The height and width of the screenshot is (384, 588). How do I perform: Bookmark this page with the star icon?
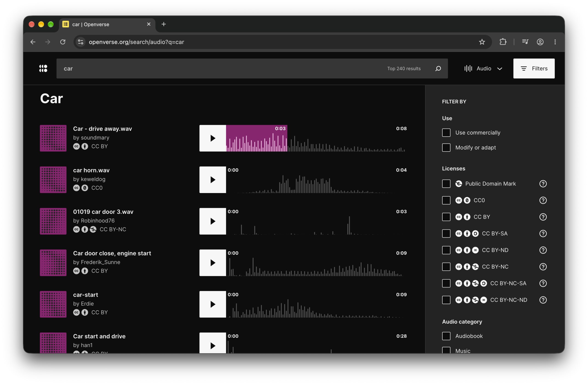tap(482, 42)
